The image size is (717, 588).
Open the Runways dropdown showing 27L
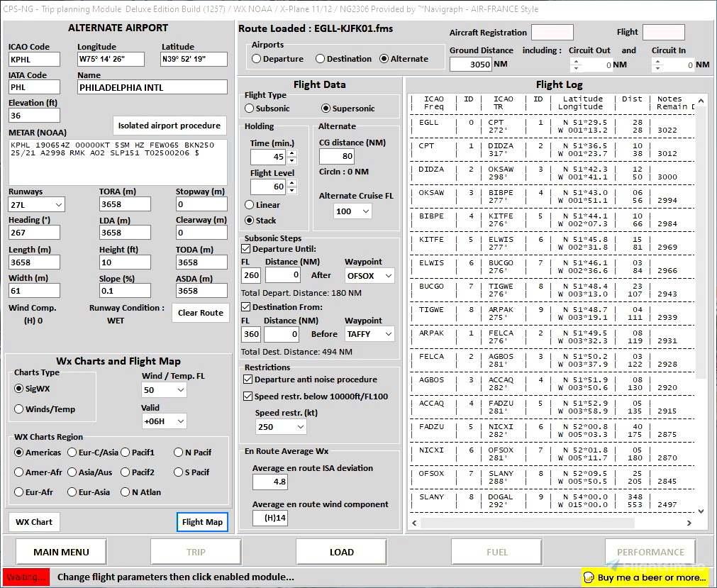pyautogui.click(x=37, y=204)
